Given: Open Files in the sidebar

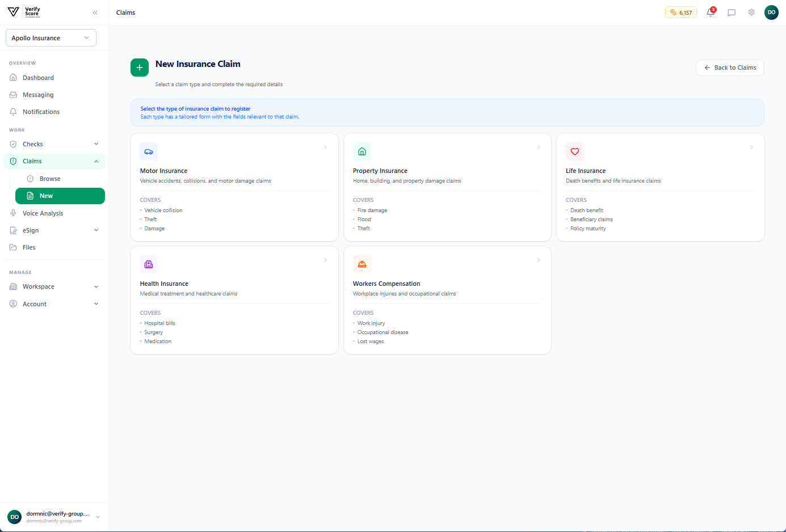Looking at the screenshot, I should click(29, 247).
